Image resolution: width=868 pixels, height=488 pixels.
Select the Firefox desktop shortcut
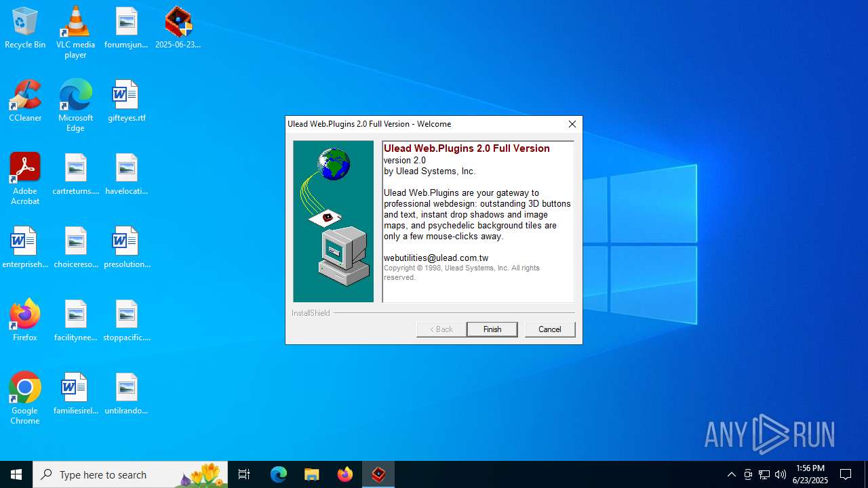pyautogui.click(x=25, y=321)
